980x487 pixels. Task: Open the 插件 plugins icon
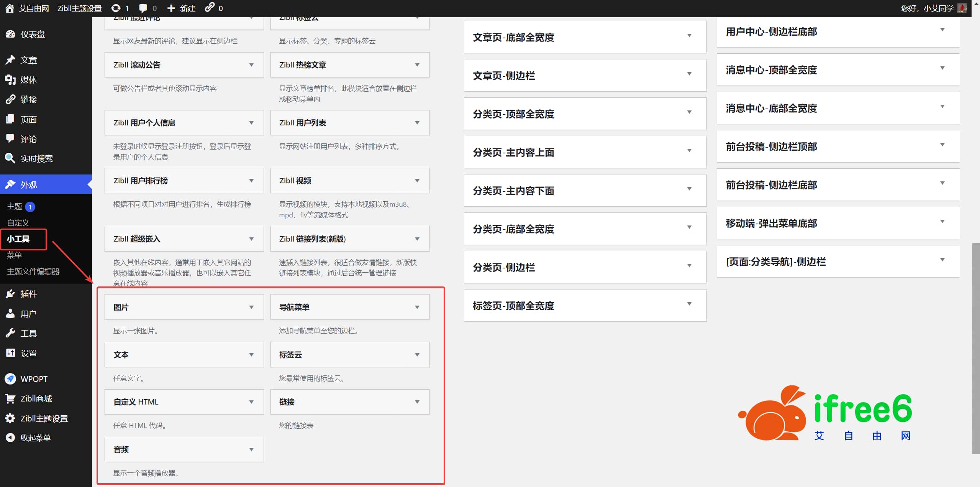11,293
